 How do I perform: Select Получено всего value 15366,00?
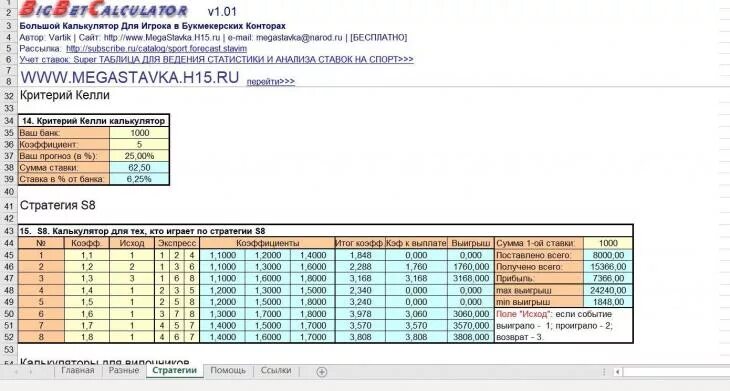pyautogui.click(x=608, y=267)
